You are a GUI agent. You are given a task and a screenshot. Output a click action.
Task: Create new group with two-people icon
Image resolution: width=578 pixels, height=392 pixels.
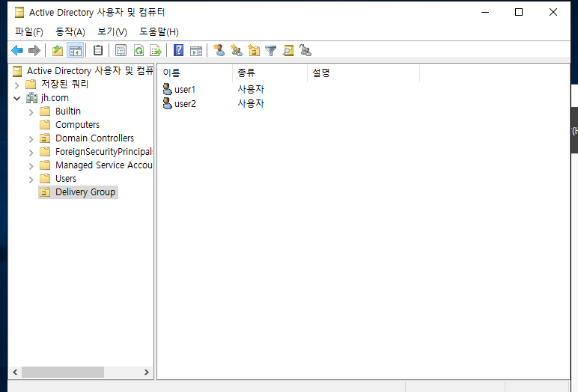coord(237,50)
